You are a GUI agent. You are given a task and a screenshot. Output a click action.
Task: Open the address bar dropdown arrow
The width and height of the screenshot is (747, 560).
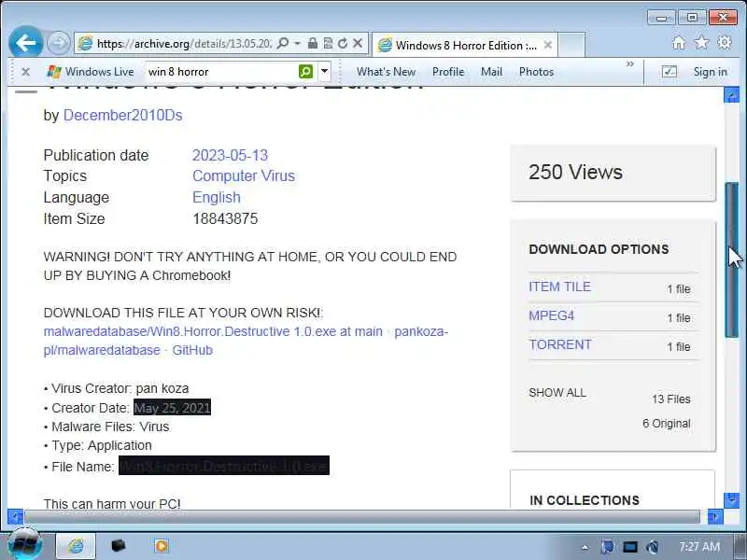pyautogui.click(x=297, y=43)
